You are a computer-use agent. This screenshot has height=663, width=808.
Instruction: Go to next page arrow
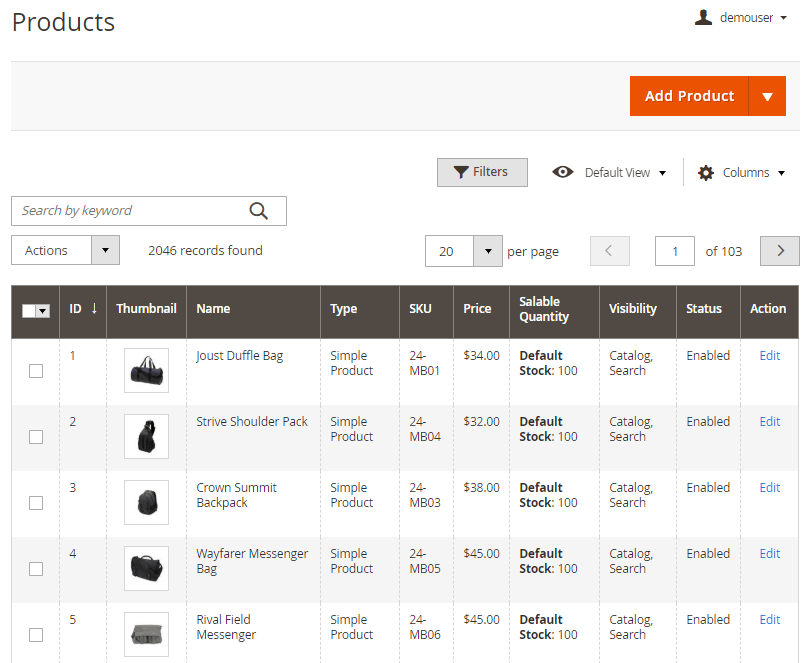pyautogui.click(x=780, y=251)
